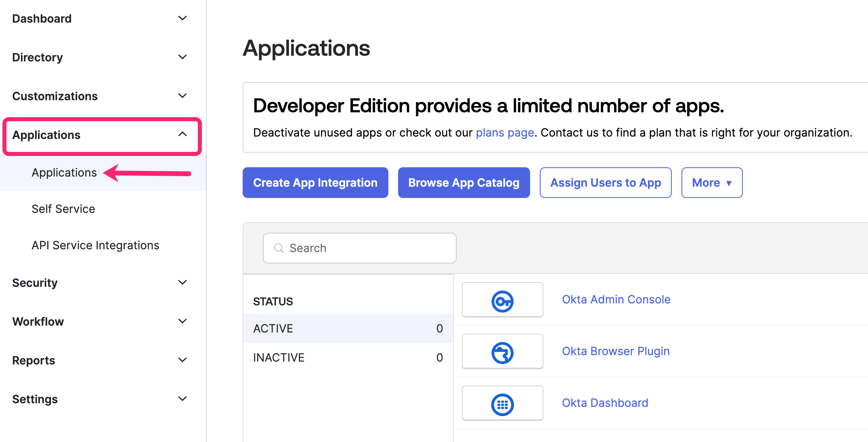Open Self Service page
868x442 pixels.
click(x=63, y=209)
